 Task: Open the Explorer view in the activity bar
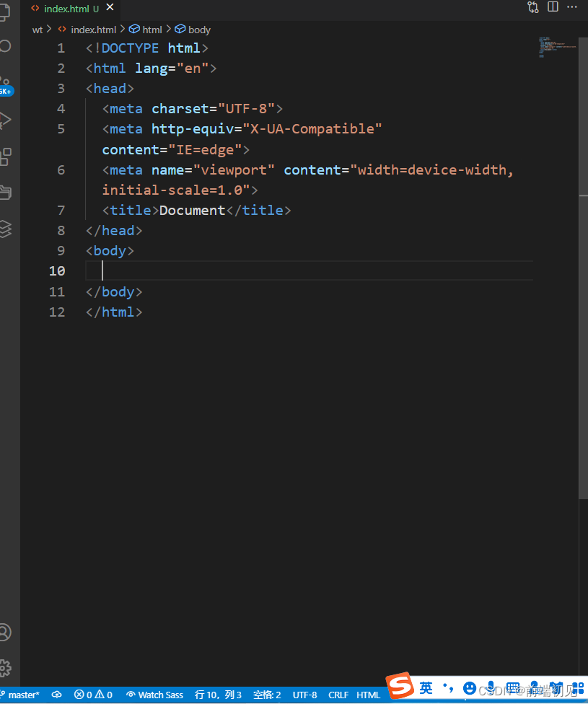click(4, 12)
